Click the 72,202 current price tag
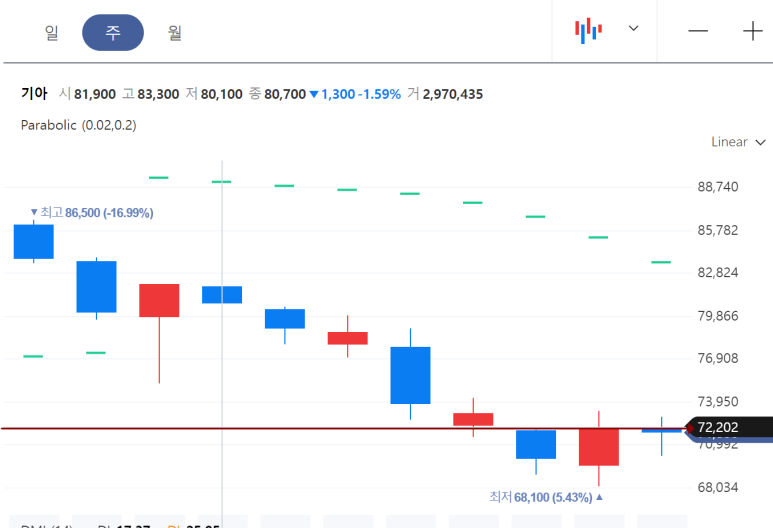Viewport: 773px width, 528px height. point(729,427)
